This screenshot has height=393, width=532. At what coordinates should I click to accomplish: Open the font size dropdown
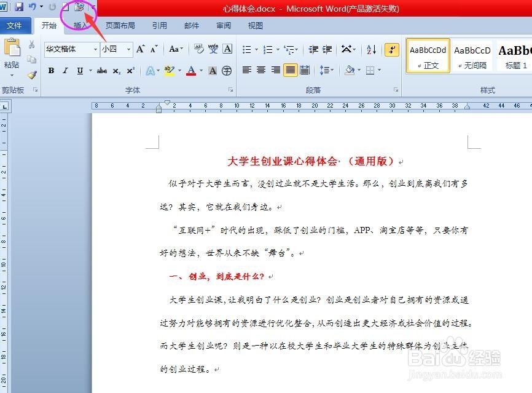click(x=129, y=50)
